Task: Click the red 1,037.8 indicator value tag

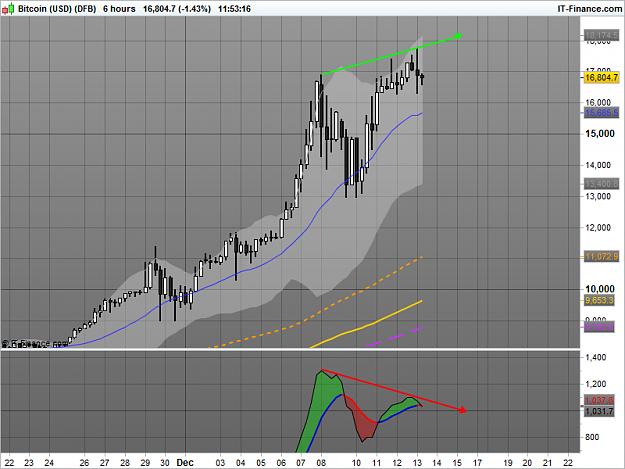Action: [x=599, y=400]
